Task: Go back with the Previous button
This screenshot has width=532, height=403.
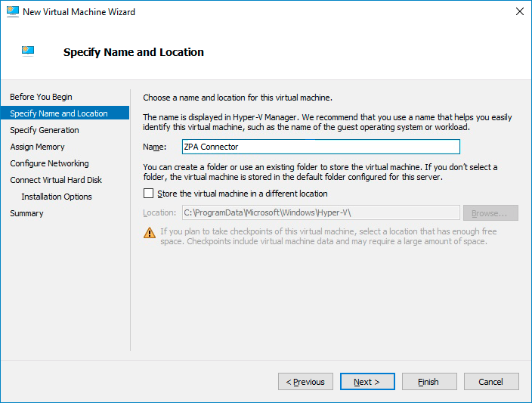Action: point(305,382)
